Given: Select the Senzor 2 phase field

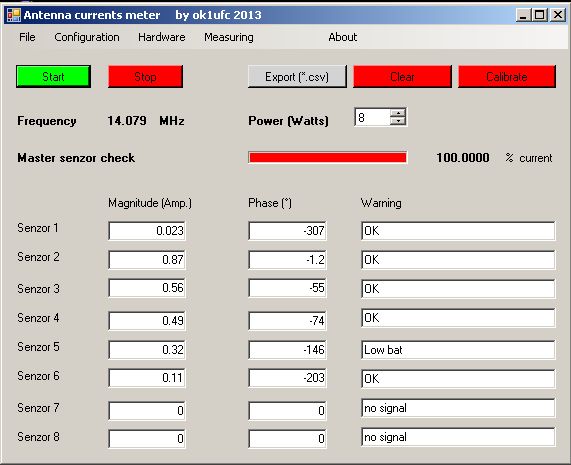Looking at the screenshot, I should click(287, 260).
